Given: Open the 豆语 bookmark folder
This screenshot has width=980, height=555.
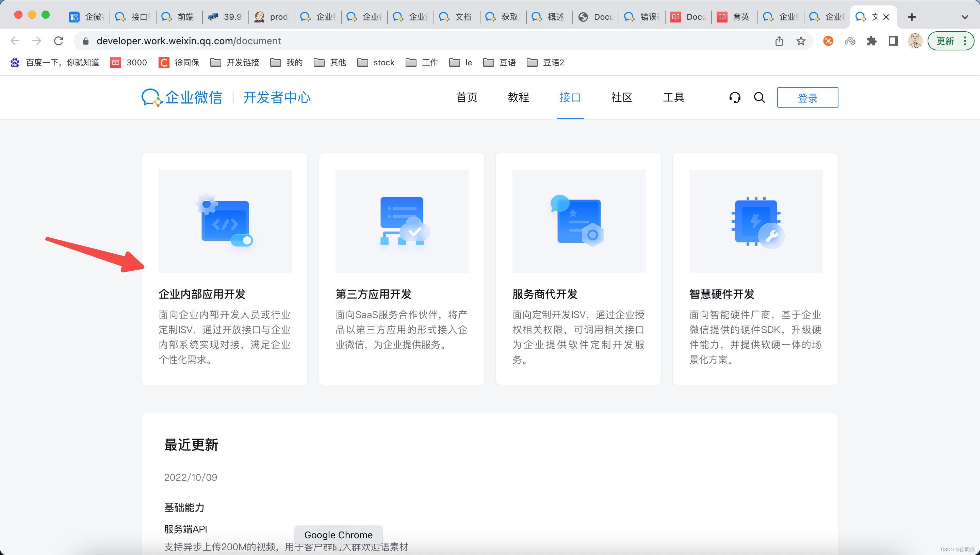Looking at the screenshot, I should (499, 63).
